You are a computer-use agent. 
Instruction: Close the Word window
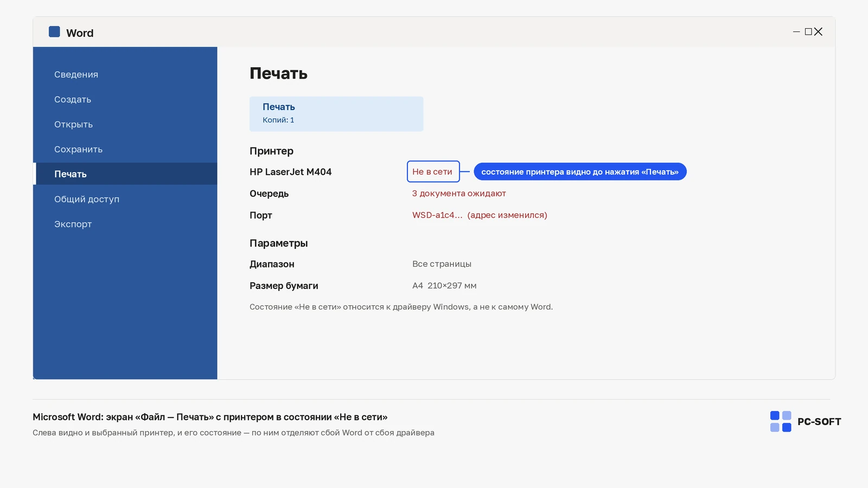[x=819, y=32]
